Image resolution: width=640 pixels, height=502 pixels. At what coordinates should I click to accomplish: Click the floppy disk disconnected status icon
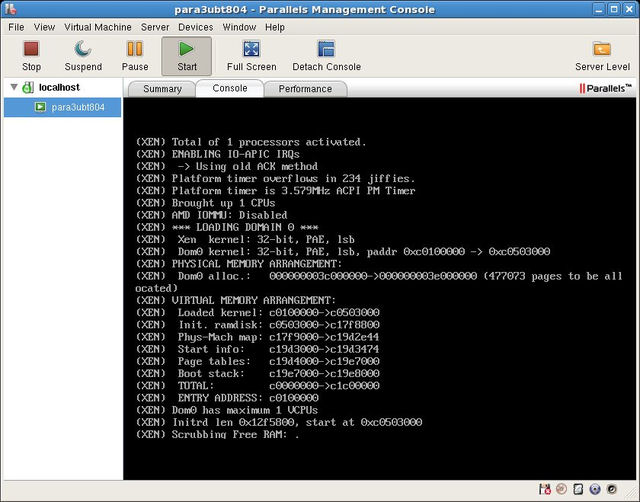tap(545, 489)
